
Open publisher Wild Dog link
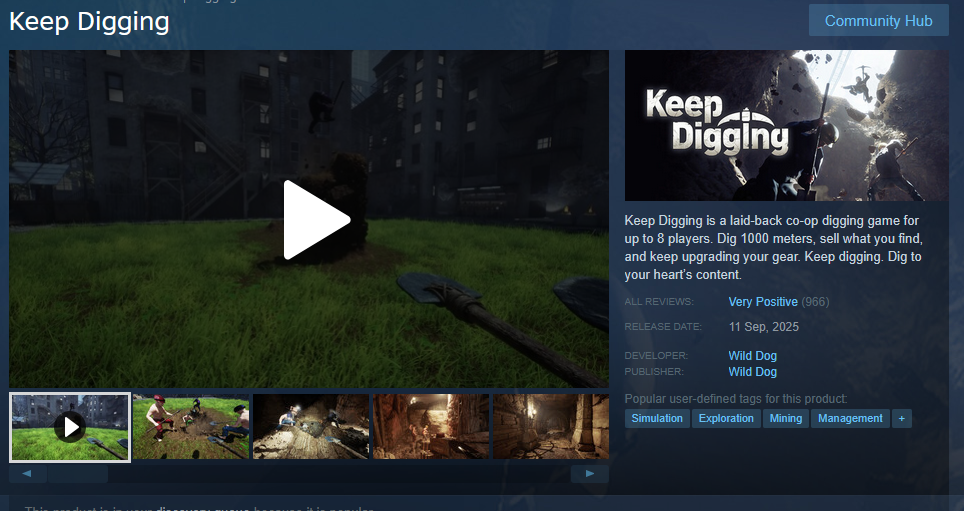click(x=753, y=371)
